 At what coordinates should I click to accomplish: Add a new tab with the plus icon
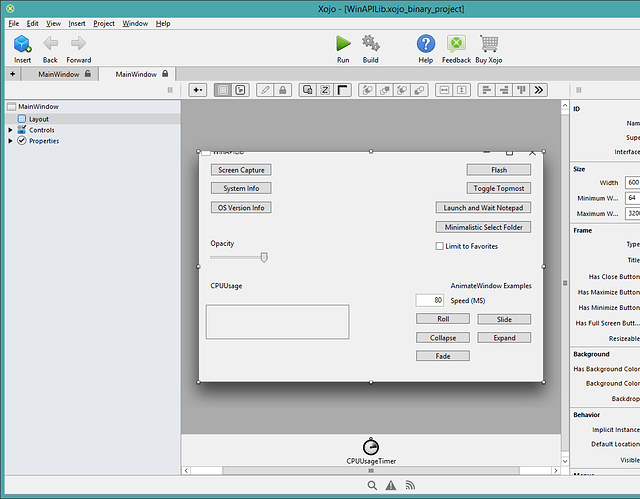coord(13,74)
